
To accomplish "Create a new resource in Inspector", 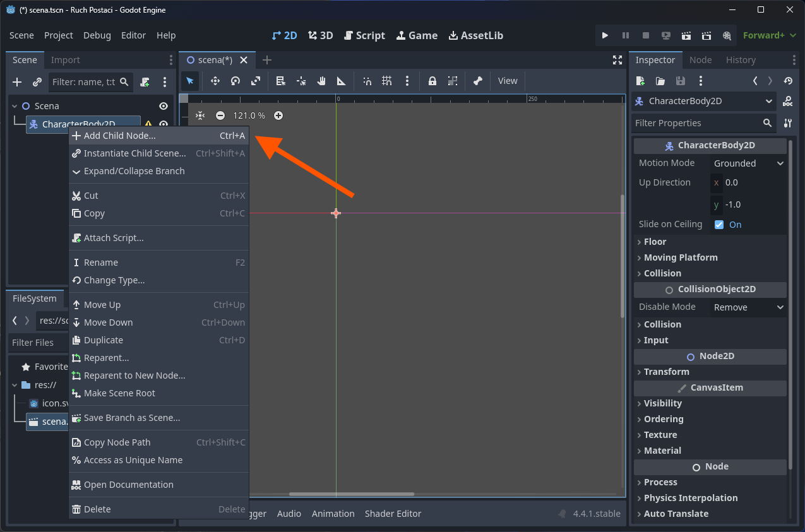I will tap(640, 81).
